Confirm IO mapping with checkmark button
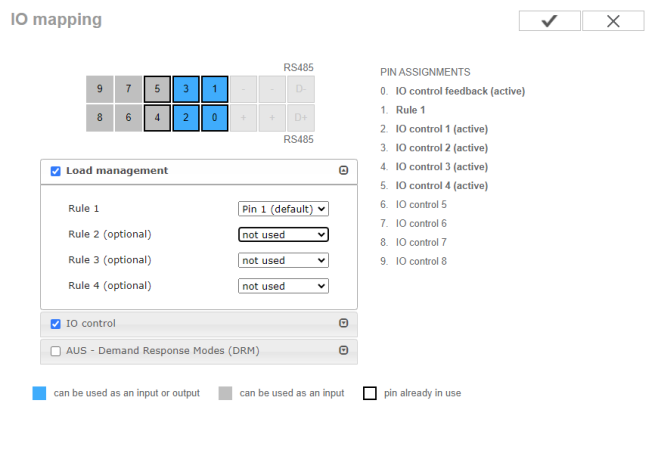Image resolution: width=655 pixels, height=450 pixels. tap(549, 21)
